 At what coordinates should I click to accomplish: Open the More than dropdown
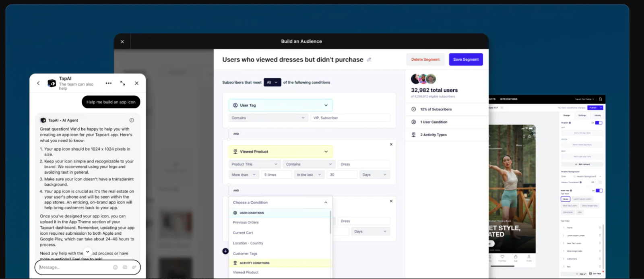click(244, 174)
